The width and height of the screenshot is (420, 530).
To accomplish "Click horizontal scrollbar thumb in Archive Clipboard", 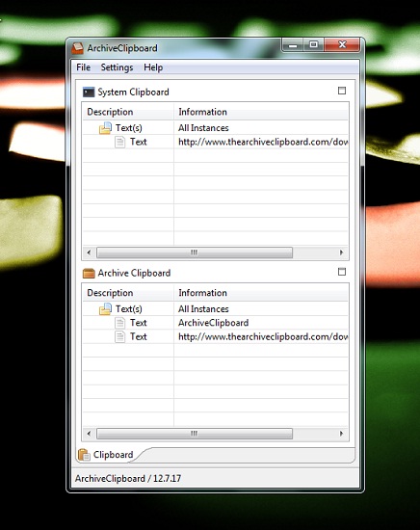I will pos(195,434).
